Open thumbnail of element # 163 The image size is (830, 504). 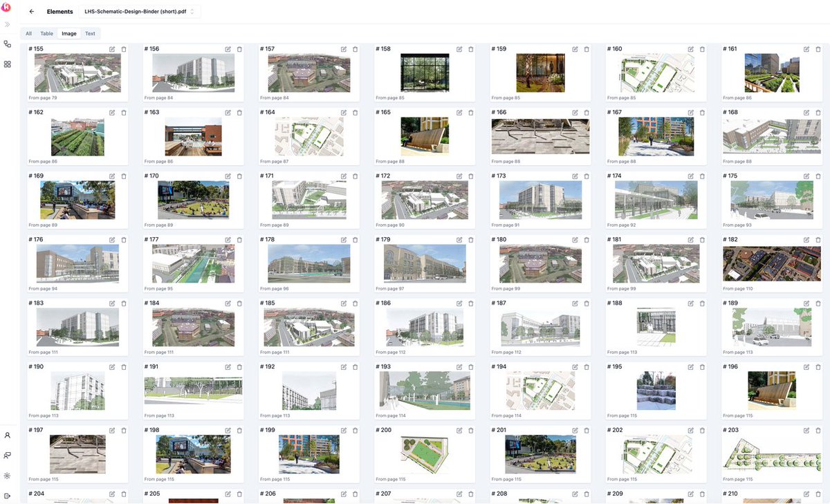tap(193, 137)
